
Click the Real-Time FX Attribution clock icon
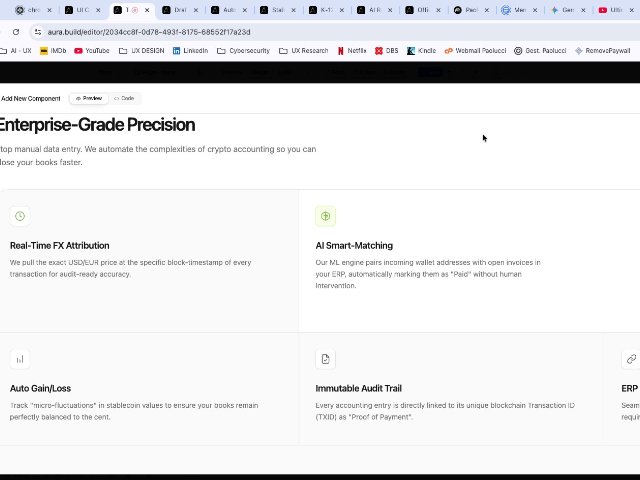click(x=19, y=216)
